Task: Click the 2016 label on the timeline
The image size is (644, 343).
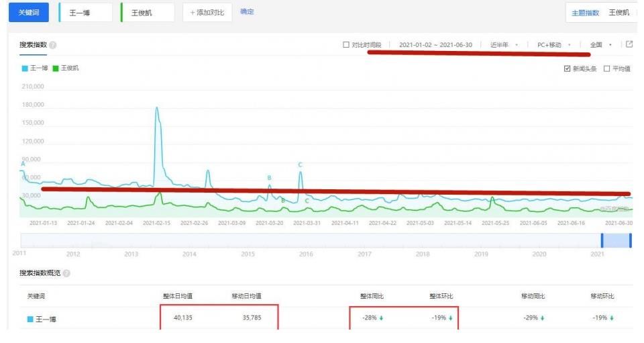Action: (306, 254)
